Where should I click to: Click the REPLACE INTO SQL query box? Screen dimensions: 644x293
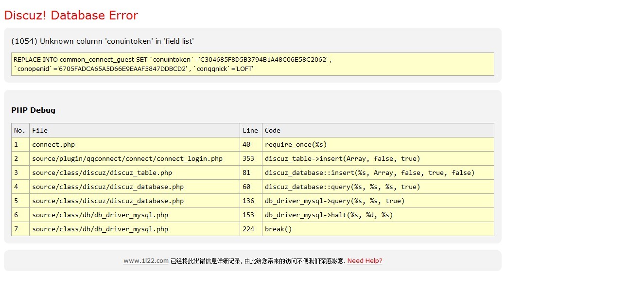point(252,64)
